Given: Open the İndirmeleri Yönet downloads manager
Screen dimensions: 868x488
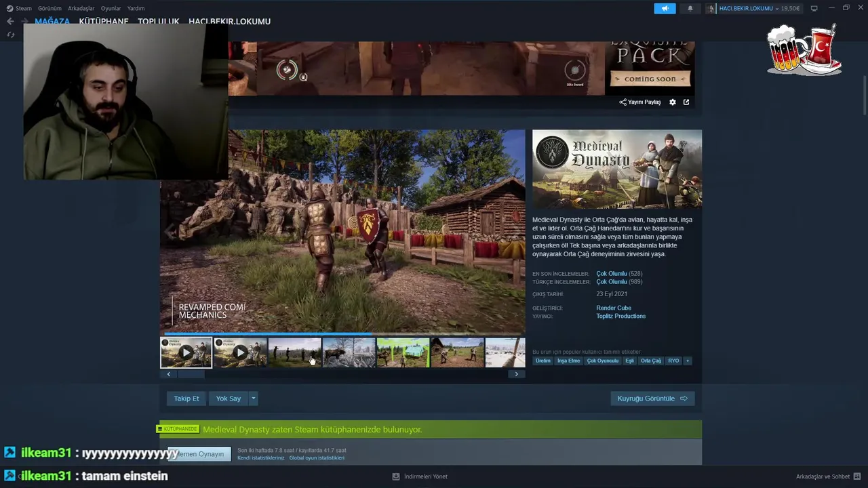Looking at the screenshot, I should (420, 476).
